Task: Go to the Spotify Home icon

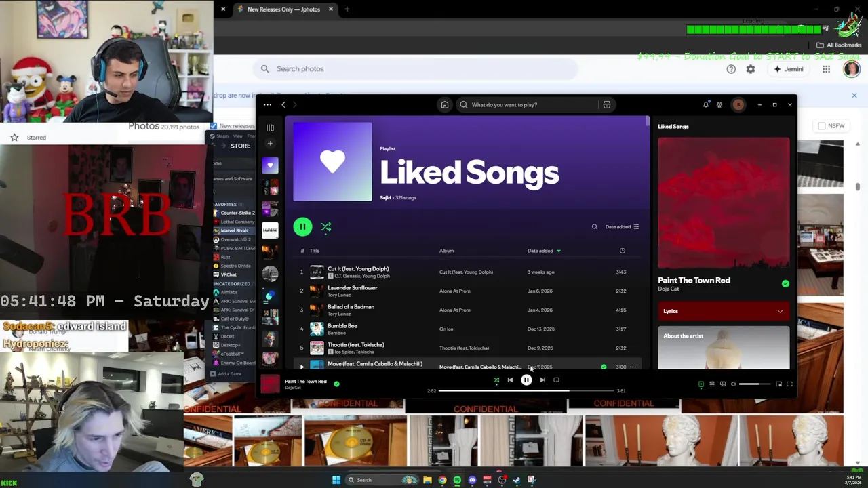Action: coord(444,105)
